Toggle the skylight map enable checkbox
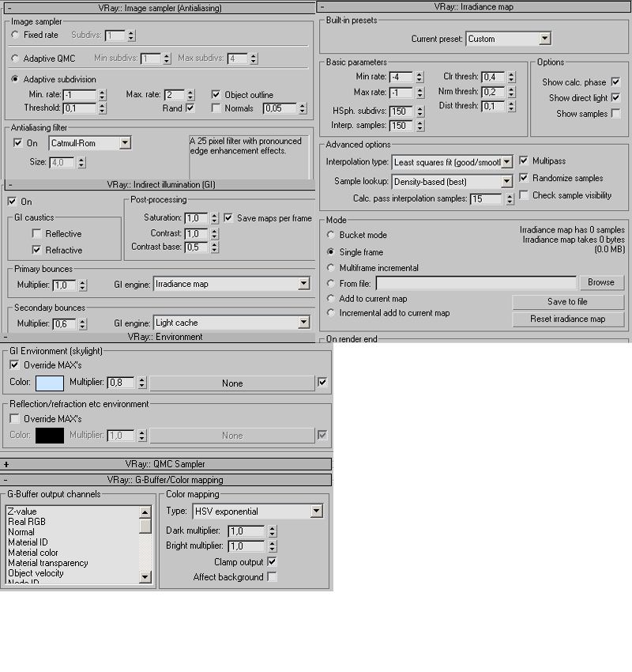 point(322,382)
